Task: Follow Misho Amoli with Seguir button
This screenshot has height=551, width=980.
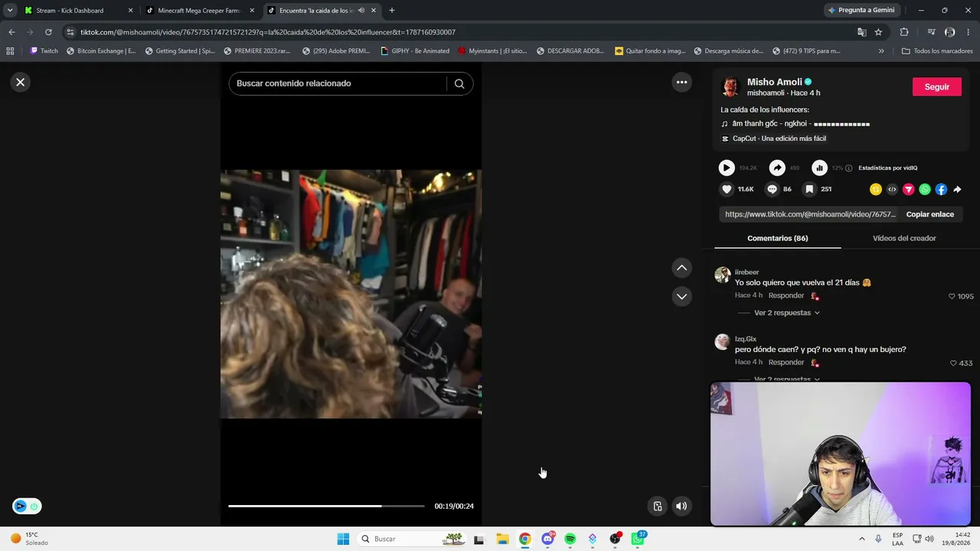Action: pos(936,87)
